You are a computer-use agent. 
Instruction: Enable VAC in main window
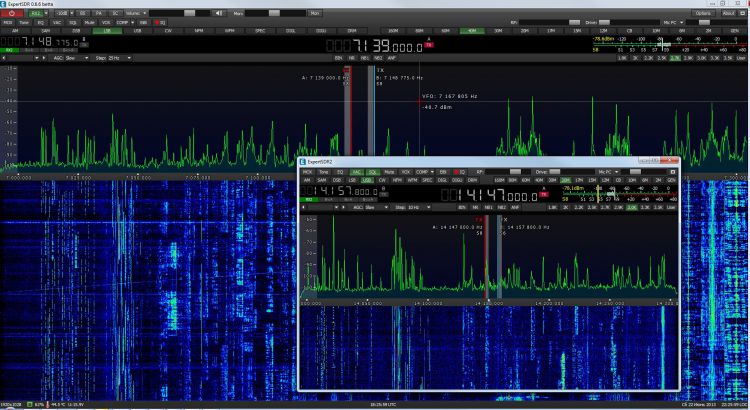point(57,22)
